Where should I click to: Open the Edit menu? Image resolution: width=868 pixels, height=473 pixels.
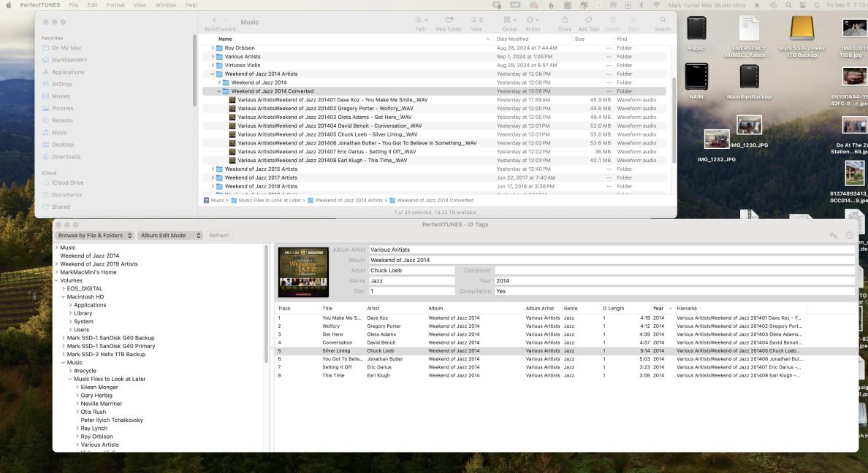click(93, 5)
